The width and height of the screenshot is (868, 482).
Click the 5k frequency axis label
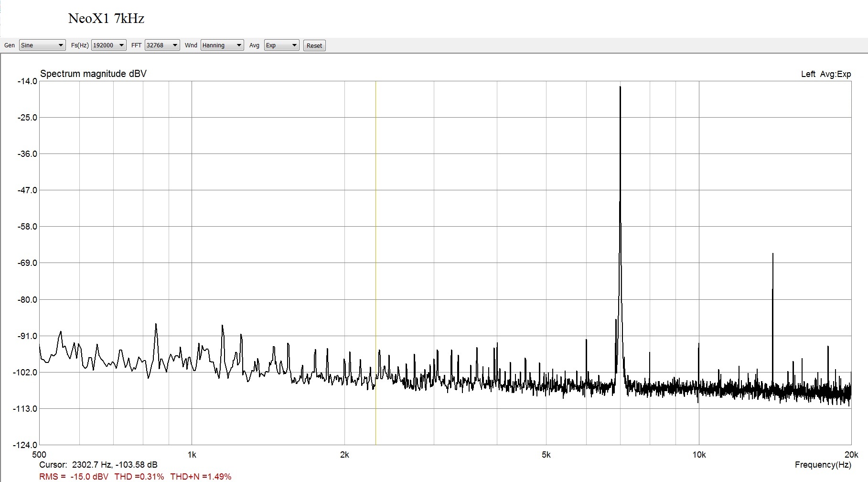[546, 455]
